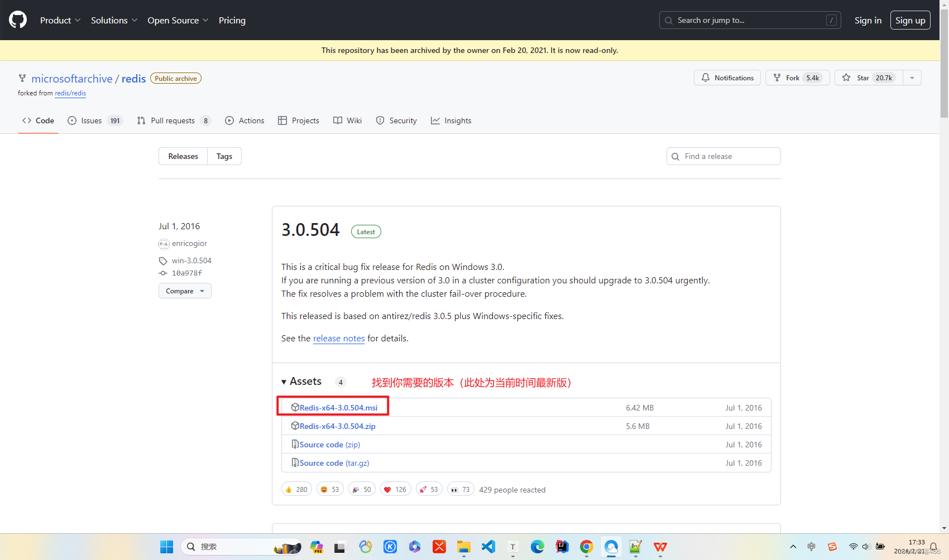Open File Explorer from the taskbar
The height and width of the screenshot is (560, 949).
tap(464, 547)
